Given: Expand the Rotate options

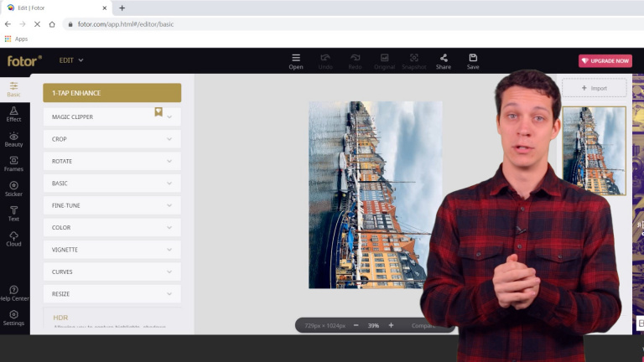Looking at the screenshot, I should pos(112,161).
